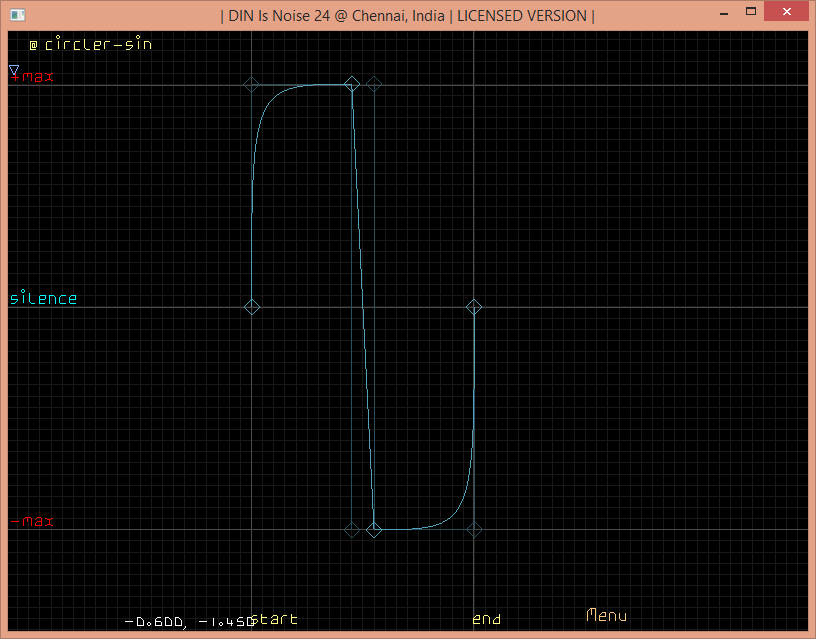This screenshot has width=816, height=639.
Task: Pick dim diamond handle right of top peak
Action: tap(374, 85)
